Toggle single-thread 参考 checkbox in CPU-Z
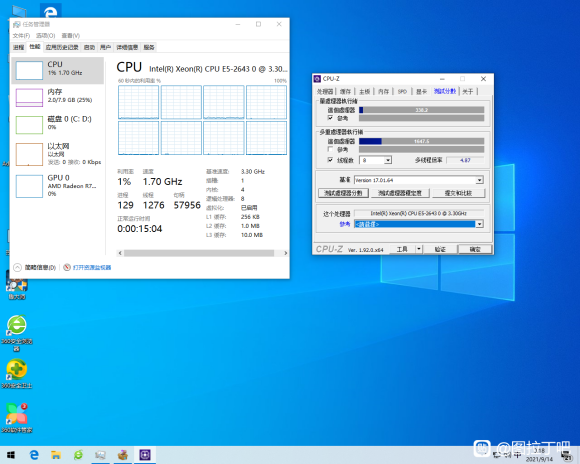580x464 pixels. [330, 118]
